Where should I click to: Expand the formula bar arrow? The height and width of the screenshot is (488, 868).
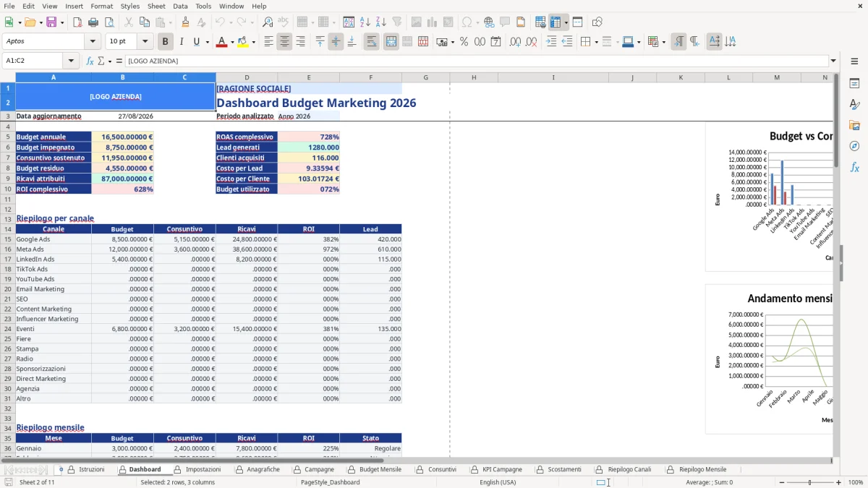833,61
